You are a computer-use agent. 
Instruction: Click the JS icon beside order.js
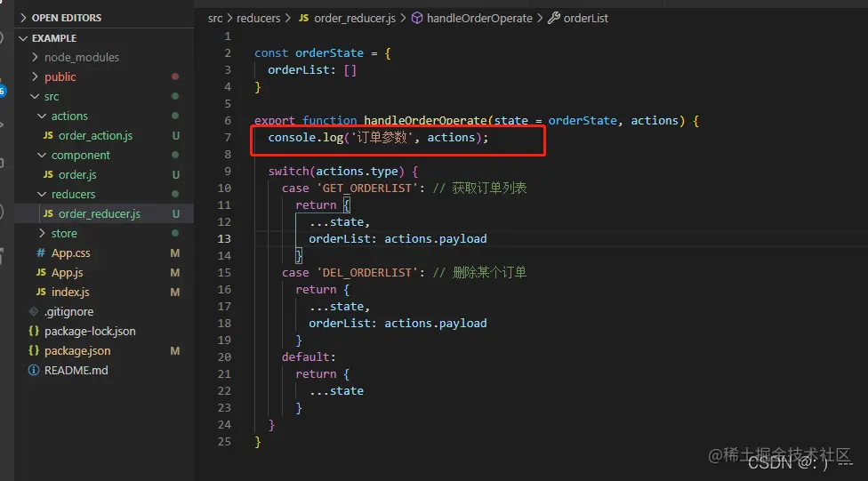tap(48, 175)
